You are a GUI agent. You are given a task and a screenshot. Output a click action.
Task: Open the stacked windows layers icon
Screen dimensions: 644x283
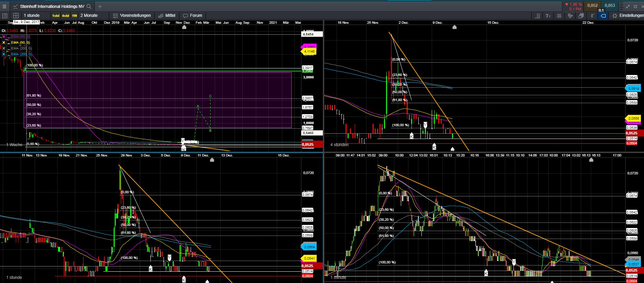pos(581,16)
